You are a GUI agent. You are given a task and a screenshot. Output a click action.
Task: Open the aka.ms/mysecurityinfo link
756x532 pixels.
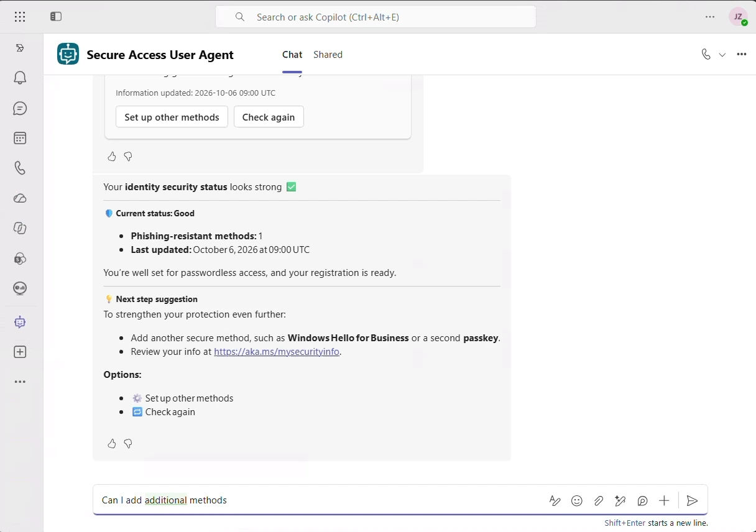(x=277, y=352)
